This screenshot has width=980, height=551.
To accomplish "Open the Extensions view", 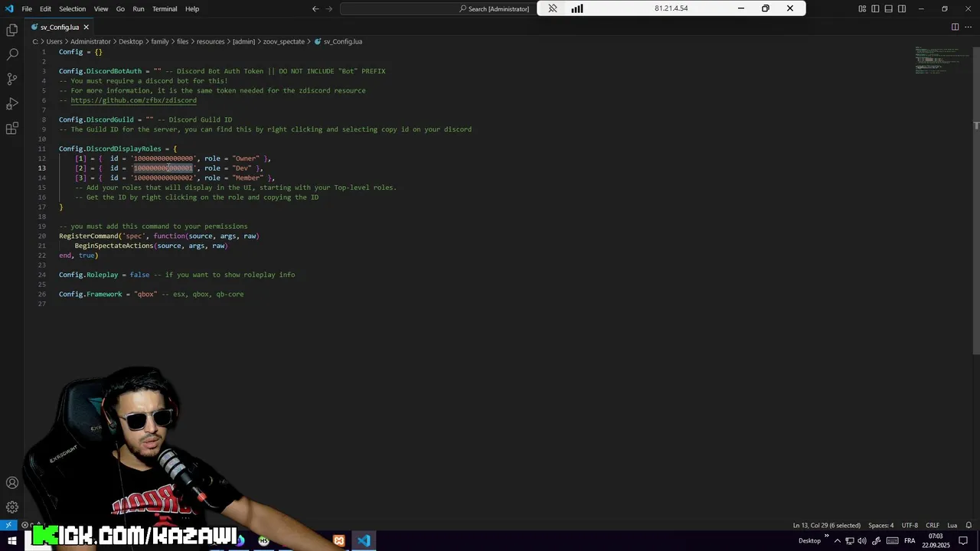I will pyautogui.click(x=12, y=129).
